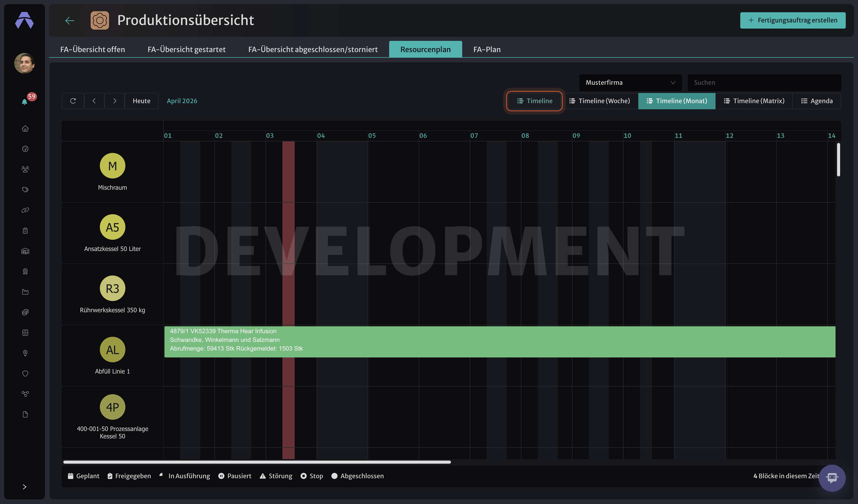Open the people group icon in sidebar
The height and width of the screenshot is (504, 858).
pyautogui.click(x=25, y=169)
